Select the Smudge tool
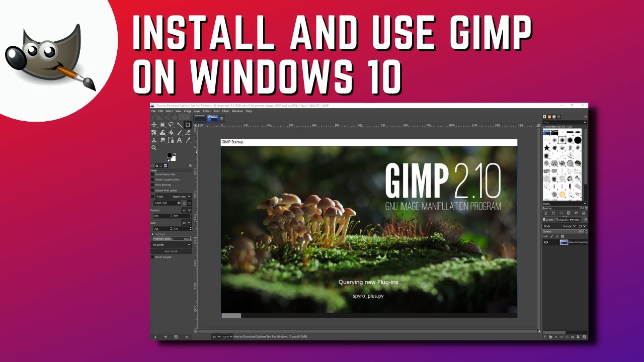644x362 pixels. point(163,140)
